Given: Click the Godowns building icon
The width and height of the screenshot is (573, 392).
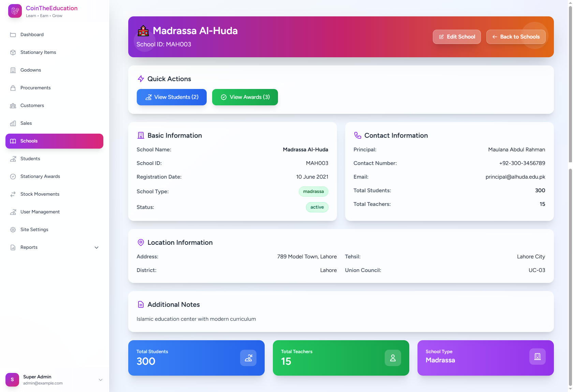Looking at the screenshot, I should tap(13, 70).
